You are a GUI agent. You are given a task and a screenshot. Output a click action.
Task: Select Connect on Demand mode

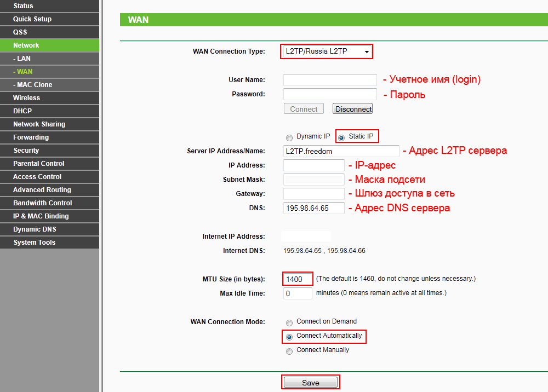[x=289, y=322]
